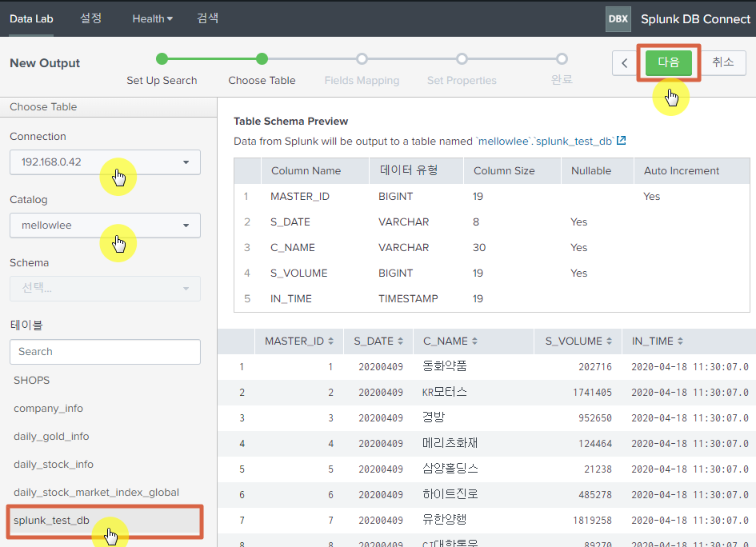Click the 하이트진로 cell
The height and width of the screenshot is (547, 756).
tap(450, 494)
